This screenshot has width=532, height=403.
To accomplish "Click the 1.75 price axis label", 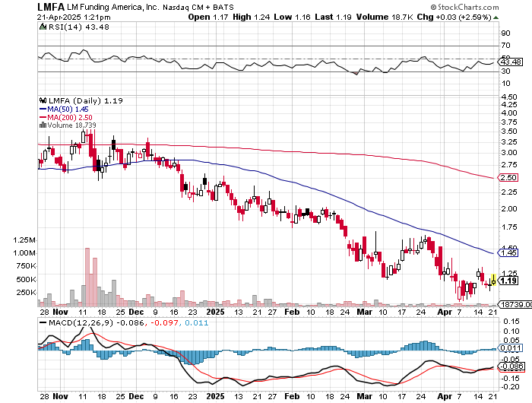I will 509,227.
